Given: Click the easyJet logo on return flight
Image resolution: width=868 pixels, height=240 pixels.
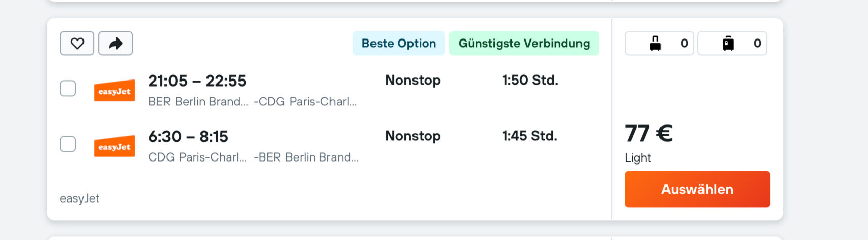Looking at the screenshot, I should point(114,147).
